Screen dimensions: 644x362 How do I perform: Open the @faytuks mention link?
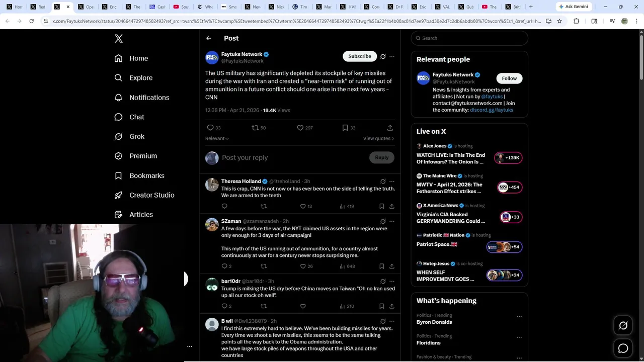[492, 97]
